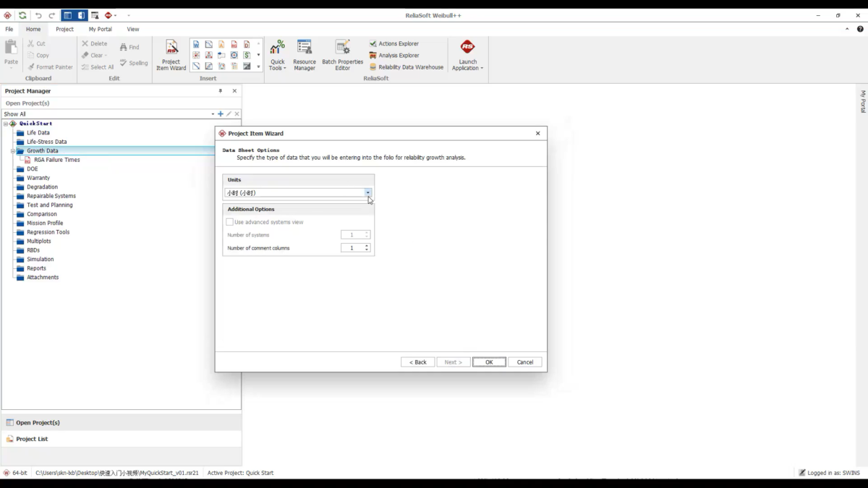
Task: Open the Show All filter dropdown
Action: (x=213, y=114)
